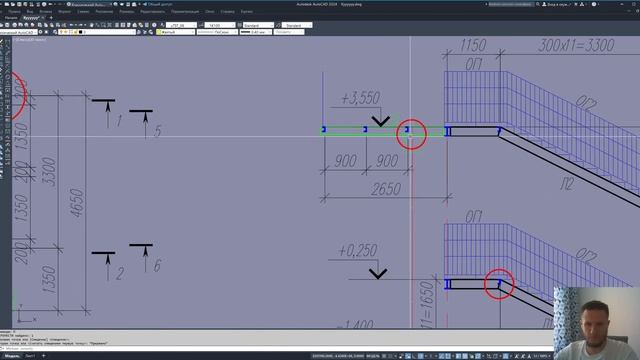This screenshot has width=640, height=360.
Task: Switch to the Начало start tab
Action: [11, 18]
